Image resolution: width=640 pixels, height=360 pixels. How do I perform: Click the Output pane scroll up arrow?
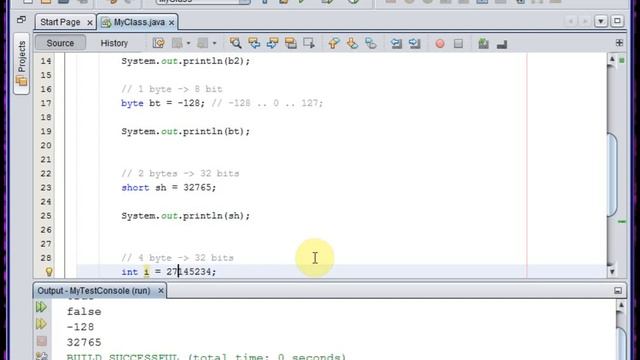coord(621,305)
